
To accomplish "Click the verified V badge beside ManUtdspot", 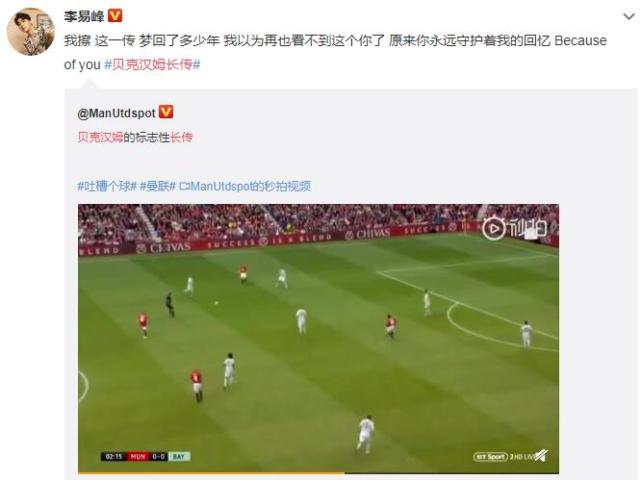I will click(166, 112).
